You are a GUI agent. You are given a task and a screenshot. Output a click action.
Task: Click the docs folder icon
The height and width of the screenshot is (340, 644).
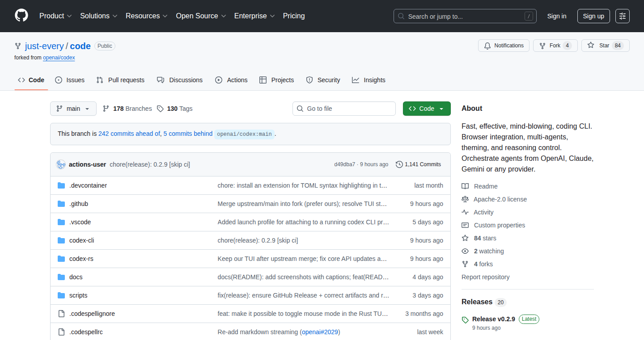point(61,277)
